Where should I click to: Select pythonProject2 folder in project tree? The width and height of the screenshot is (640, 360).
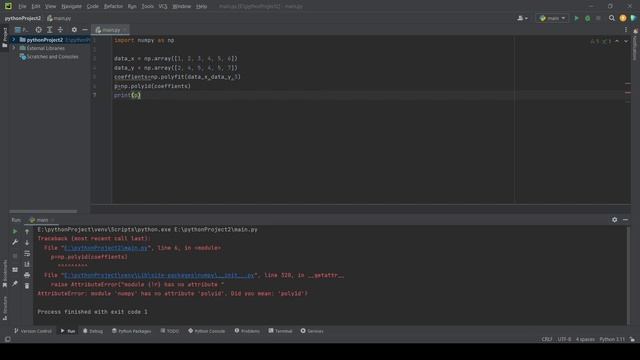pos(44,40)
